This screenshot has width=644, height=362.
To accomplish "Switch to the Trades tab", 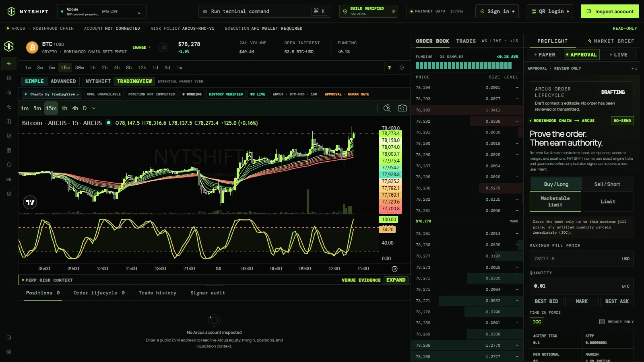I will coord(466,41).
